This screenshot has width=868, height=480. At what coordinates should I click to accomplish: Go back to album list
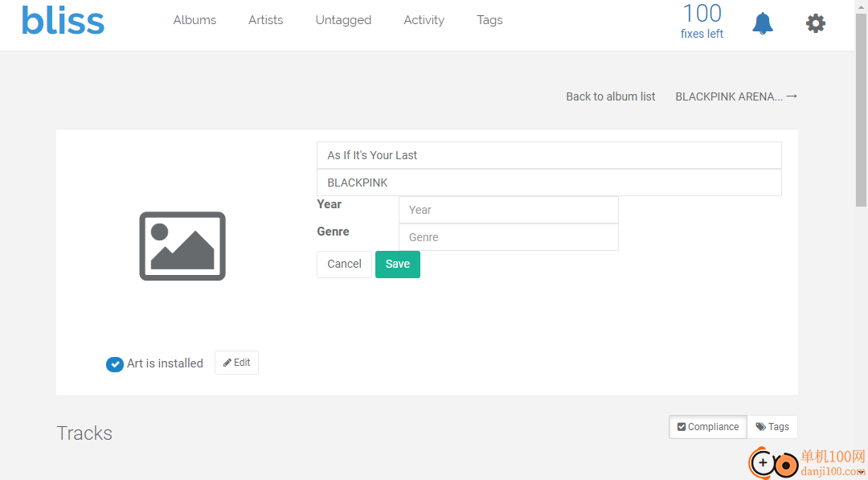click(x=611, y=96)
